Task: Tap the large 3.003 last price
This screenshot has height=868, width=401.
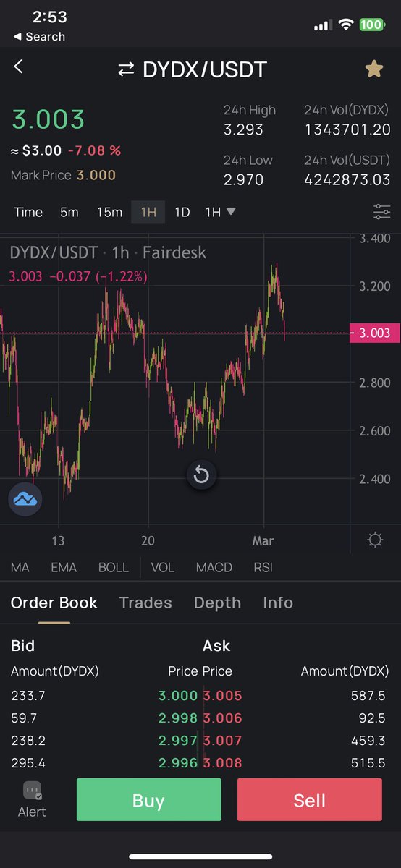Action: [48, 119]
